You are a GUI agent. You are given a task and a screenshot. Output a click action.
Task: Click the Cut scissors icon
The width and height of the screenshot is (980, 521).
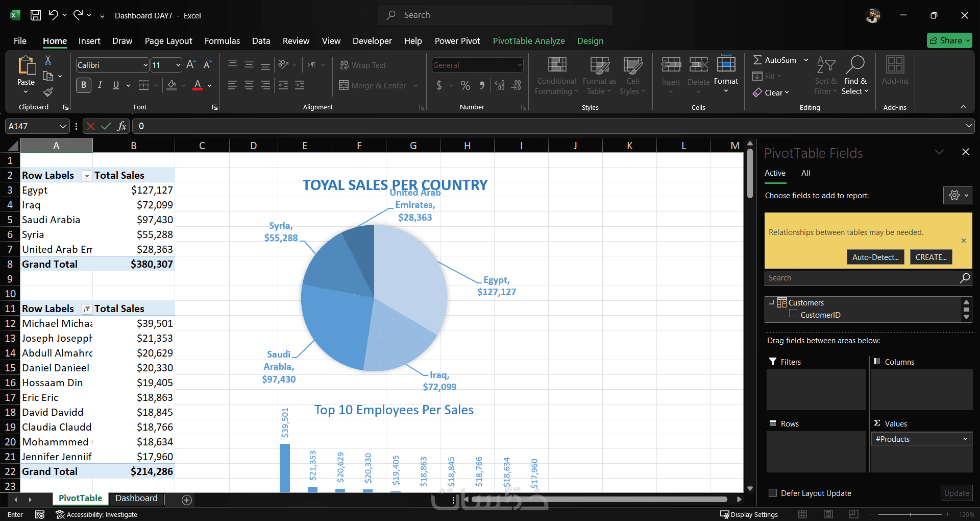pos(48,60)
